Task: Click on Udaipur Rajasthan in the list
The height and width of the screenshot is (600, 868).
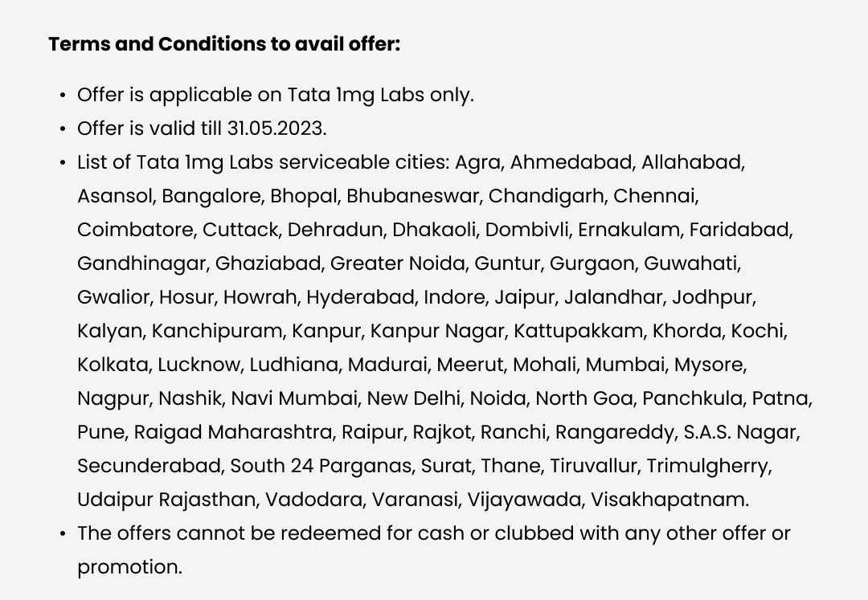Action: pos(166,500)
